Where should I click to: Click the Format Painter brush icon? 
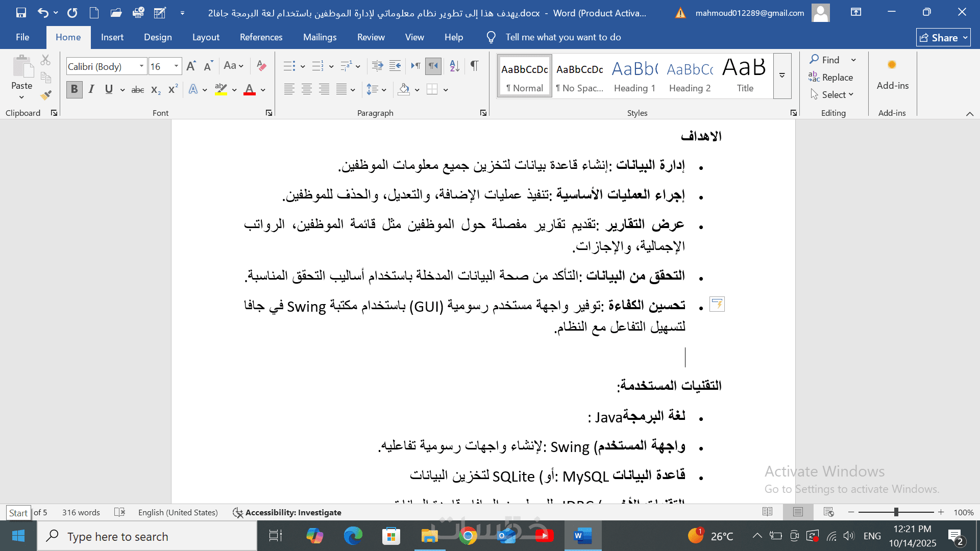[x=46, y=95]
